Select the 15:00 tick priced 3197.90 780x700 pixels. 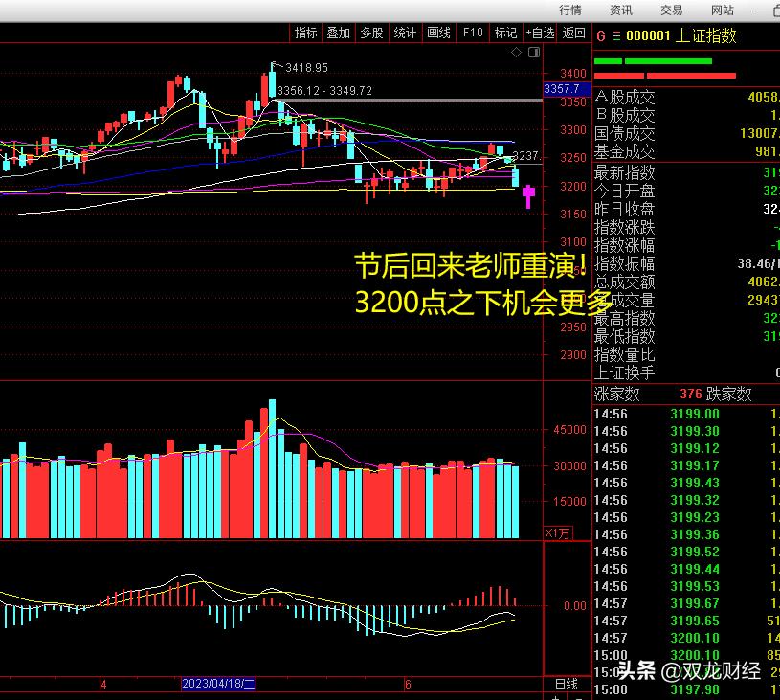[x=686, y=689]
